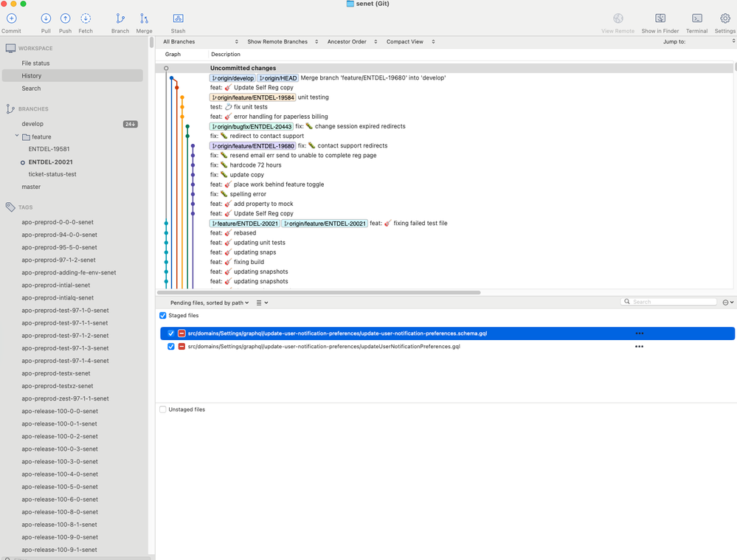This screenshot has width=737, height=560.
Task: Toggle the Staged files checkbox
Action: [x=162, y=316]
